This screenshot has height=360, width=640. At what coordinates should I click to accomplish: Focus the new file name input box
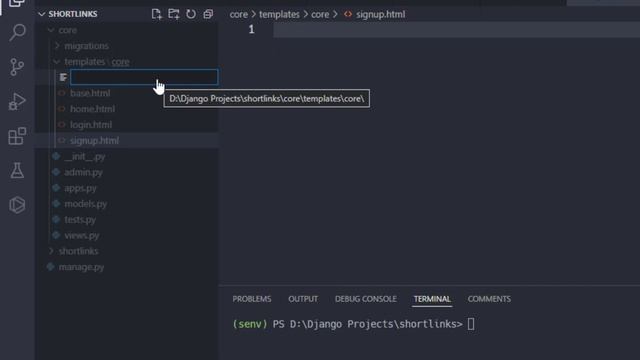click(144, 77)
